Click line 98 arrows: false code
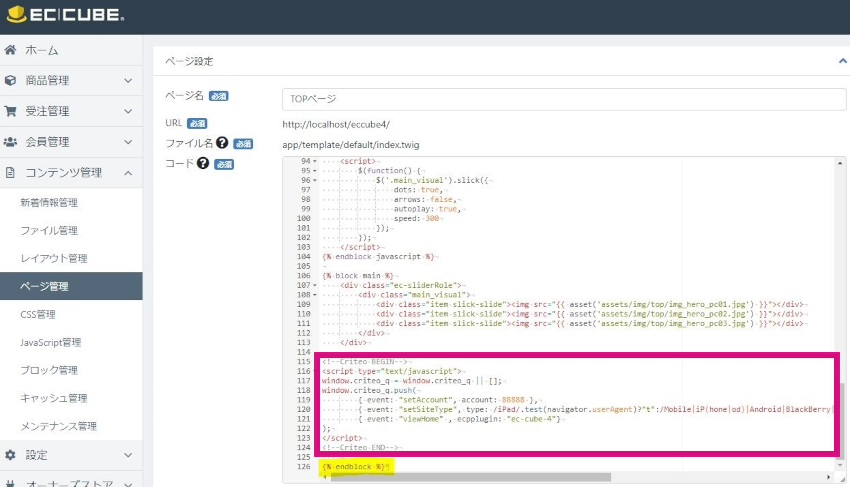Image resolution: width=850 pixels, height=487 pixels. (426, 200)
